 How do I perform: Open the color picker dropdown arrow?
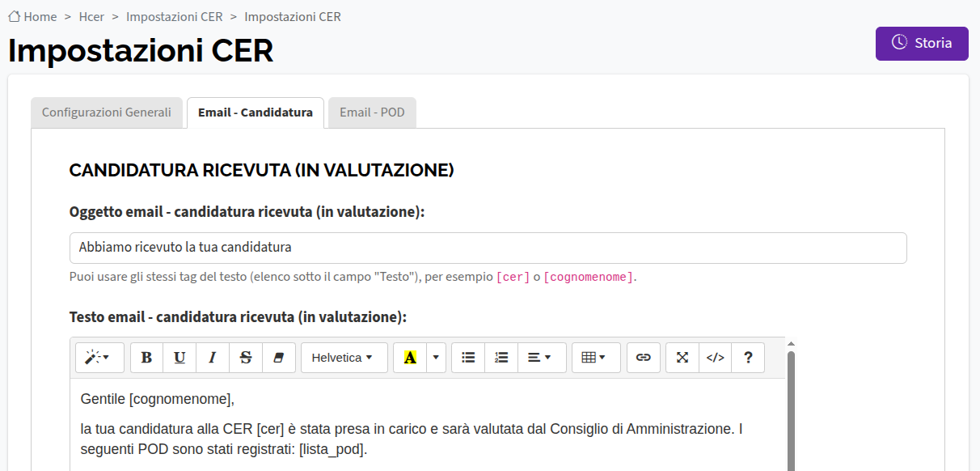[x=437, y=358]
